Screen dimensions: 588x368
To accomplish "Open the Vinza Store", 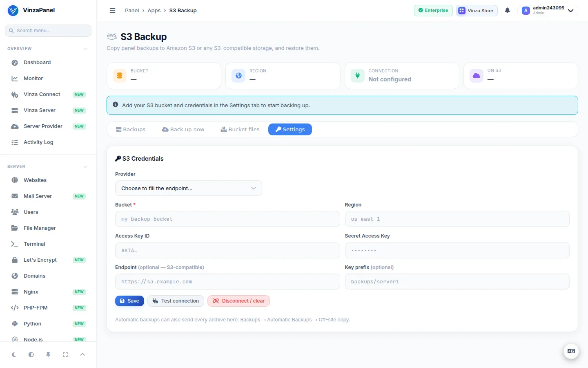I will 477,11.
